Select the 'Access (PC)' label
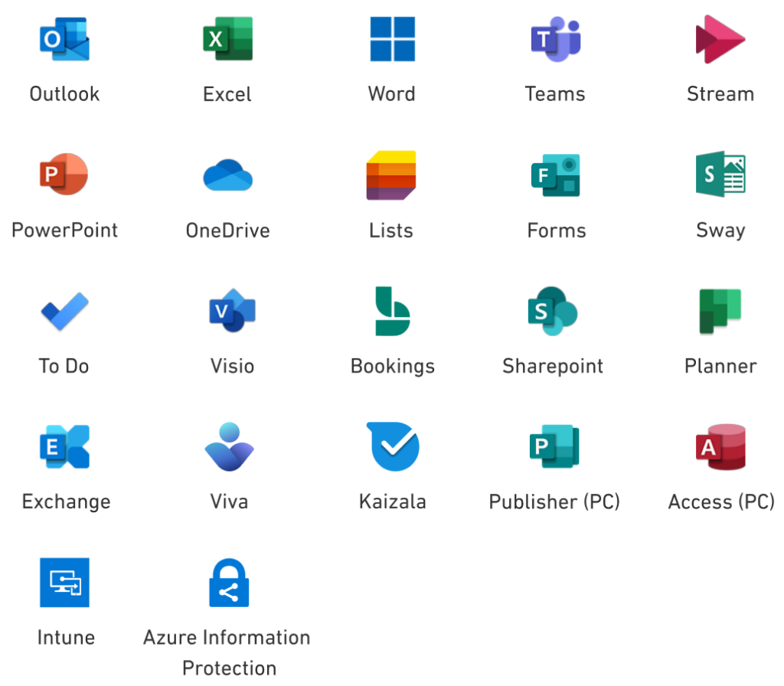 click(x=721, y=502)
